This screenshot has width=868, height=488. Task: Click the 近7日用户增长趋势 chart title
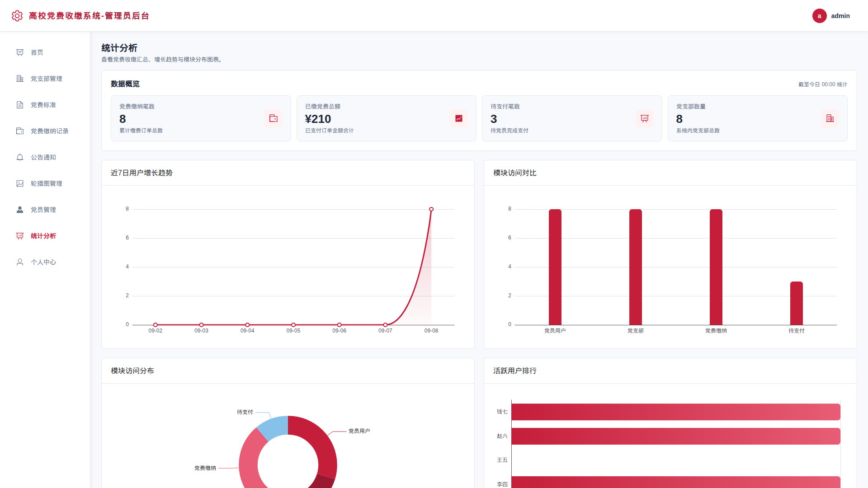click(x=142, y=173)
